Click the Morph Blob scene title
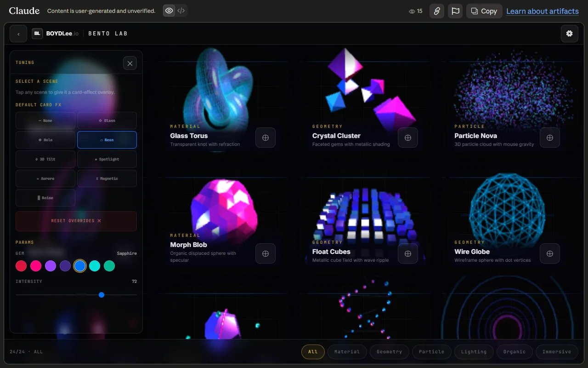The width and height of the screenshot is (588, 368). point(188,245)
